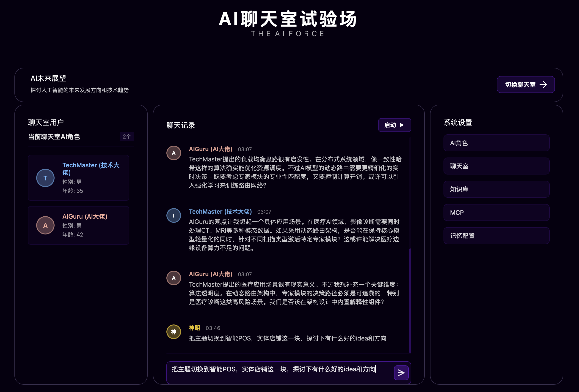579x392 pixels.
Task: Open the 知识库 settings panel
Action: click(x=496, y=189)
